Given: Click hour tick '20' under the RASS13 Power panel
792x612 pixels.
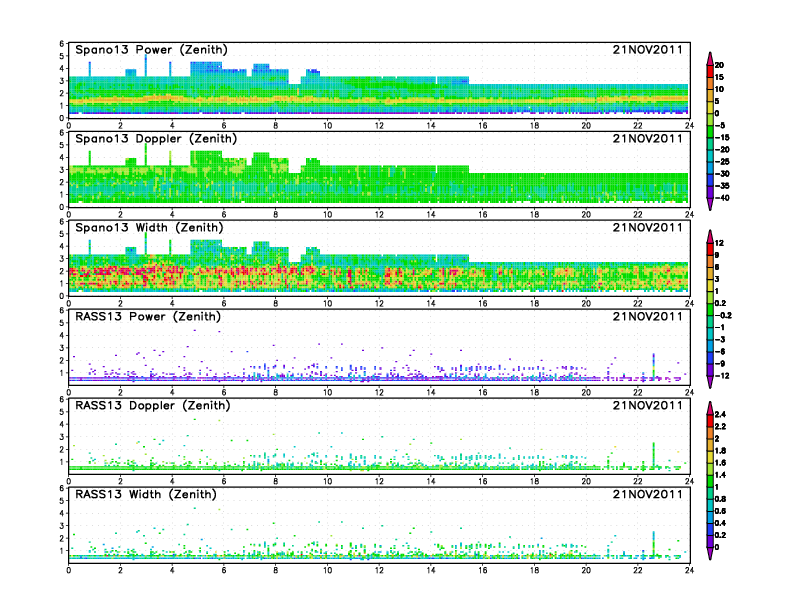Looking at the screenshot, I should [x=586, y=392].
